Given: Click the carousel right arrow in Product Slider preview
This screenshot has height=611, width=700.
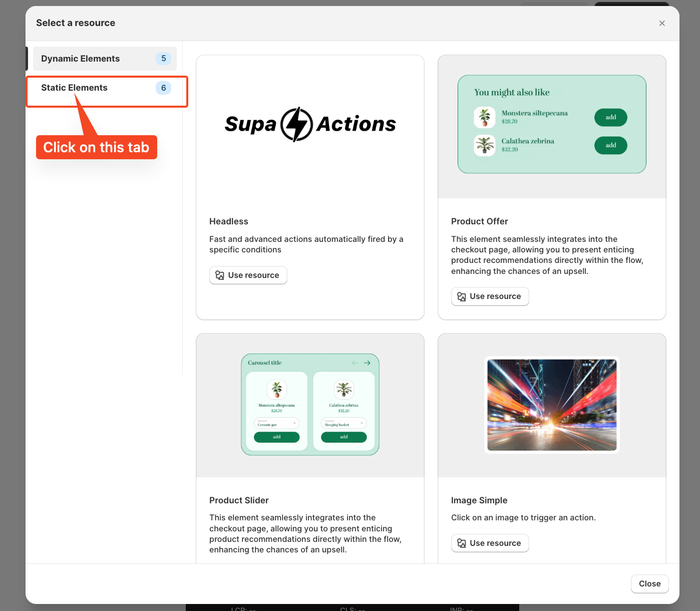Looking at the screenshot, I should [x=367, y=363].
